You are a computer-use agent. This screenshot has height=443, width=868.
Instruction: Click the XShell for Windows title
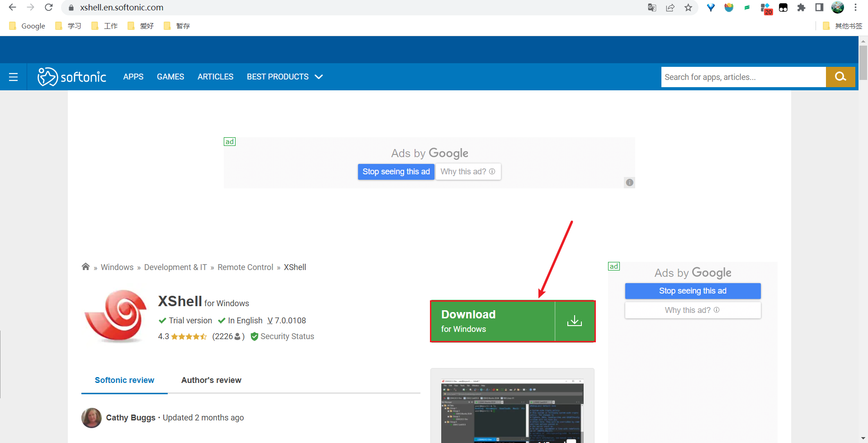click(x=203, y=301)
